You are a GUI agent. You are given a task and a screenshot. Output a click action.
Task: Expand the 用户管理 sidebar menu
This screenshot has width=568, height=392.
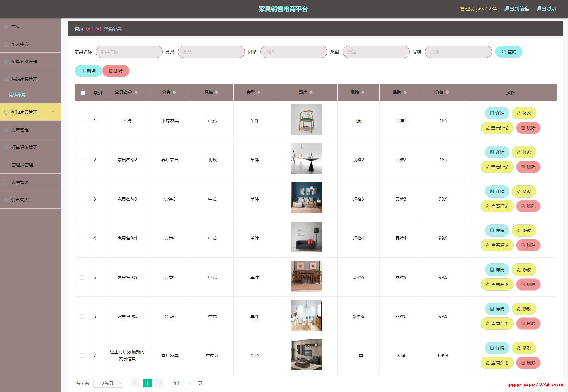tap(31, 130)
